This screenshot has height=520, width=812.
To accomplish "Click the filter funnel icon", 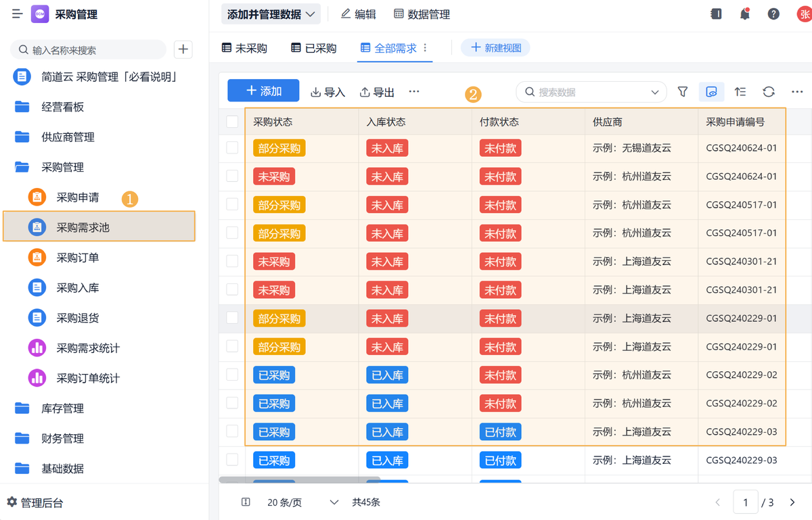I will [683, 92].
